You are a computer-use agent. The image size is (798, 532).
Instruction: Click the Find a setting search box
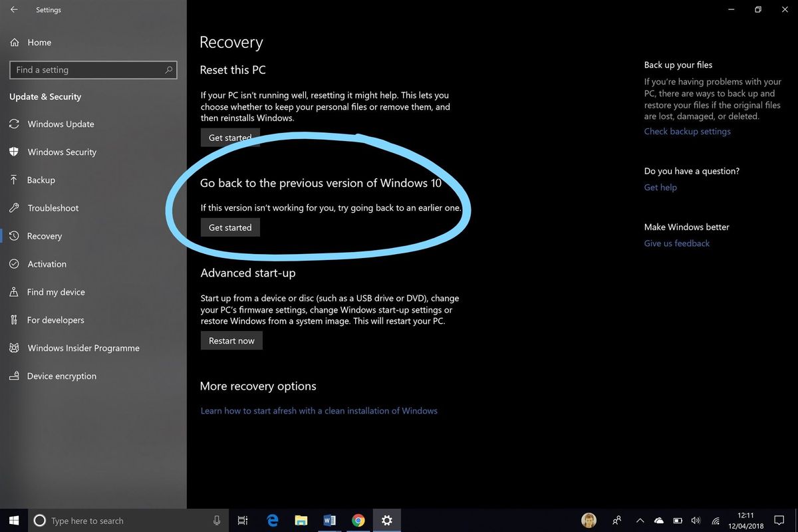pos(93,70)
